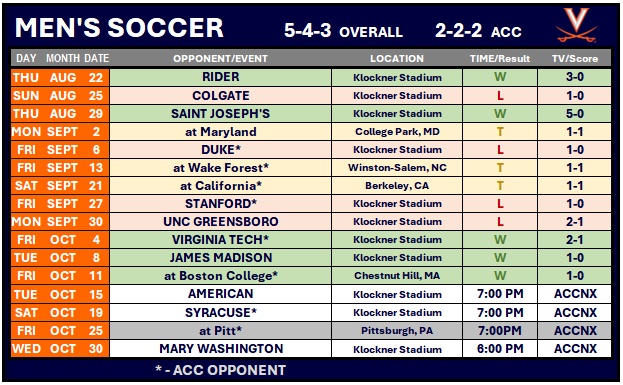Select the VIRGINIA TECH* game cell
623x385 pixels.
pos(221,240)
